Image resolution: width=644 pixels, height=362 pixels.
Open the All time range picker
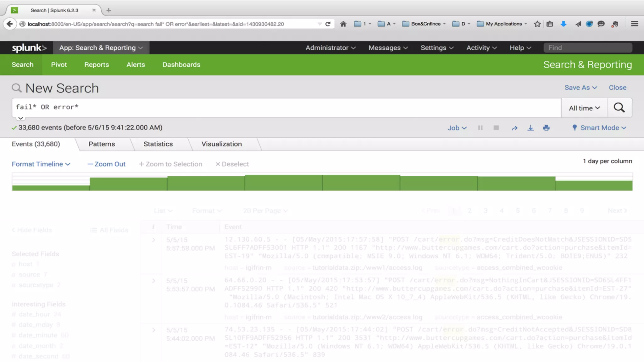(x=584, y=108)
